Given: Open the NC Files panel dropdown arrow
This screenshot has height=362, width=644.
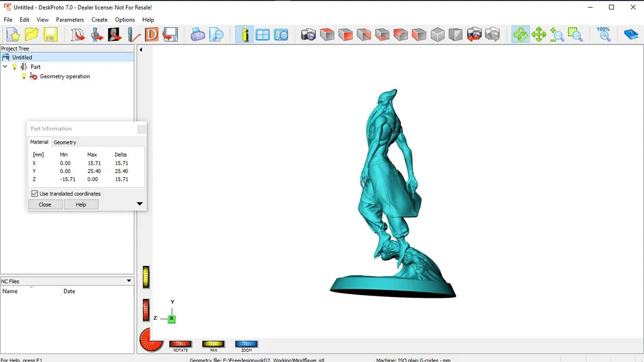Looking at the screenshot, I should 129,281.
